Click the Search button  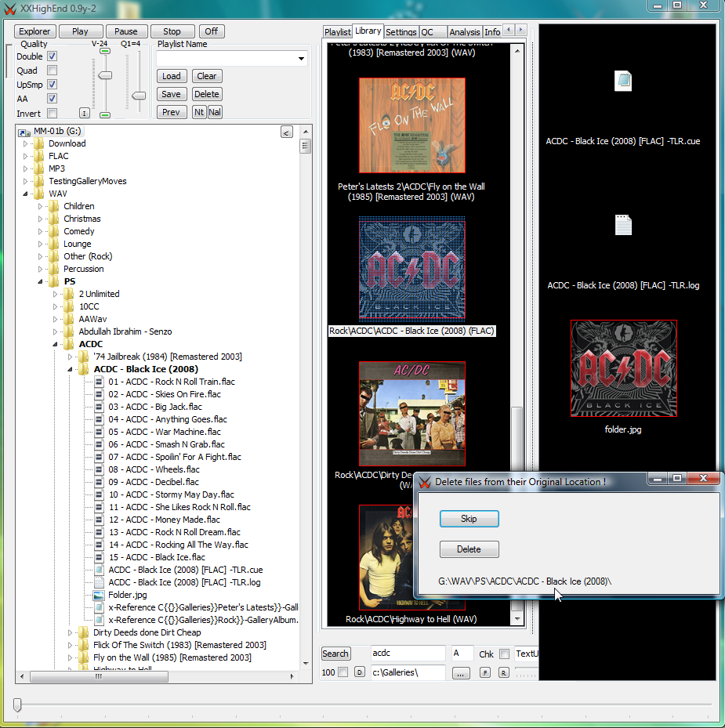335,654
